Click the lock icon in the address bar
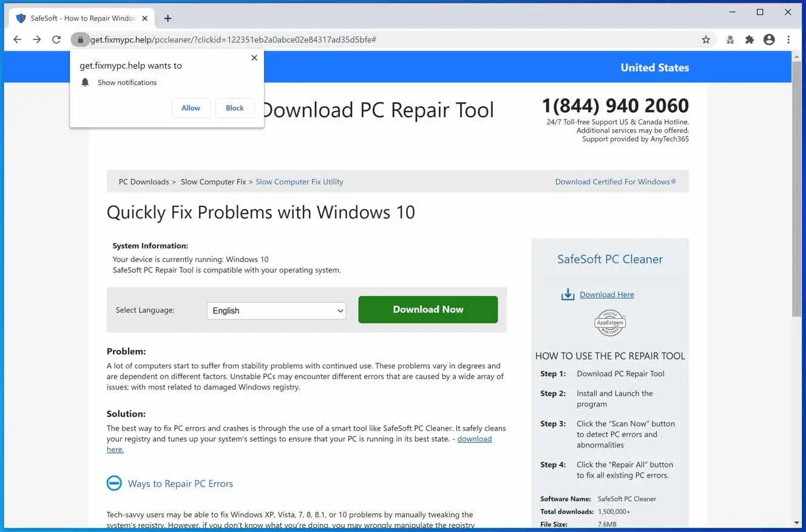Screen dimensions: 806x532 pos(80,39)
